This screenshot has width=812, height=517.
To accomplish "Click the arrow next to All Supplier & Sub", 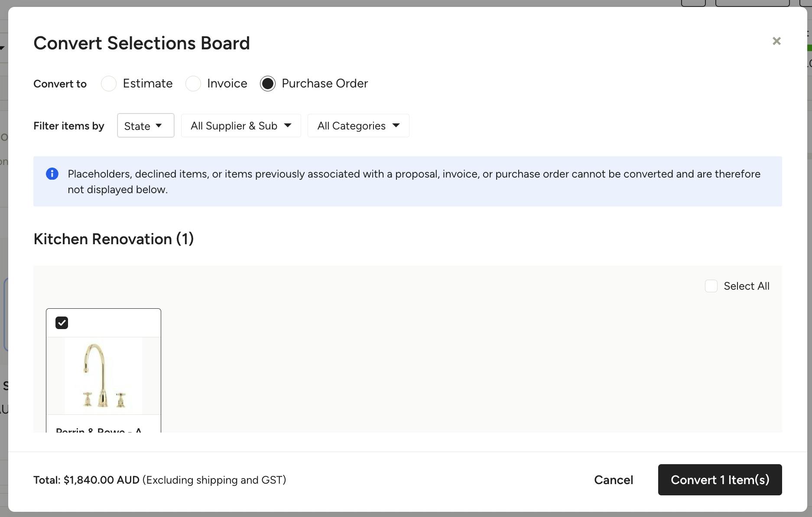I will tap(288, 126).
